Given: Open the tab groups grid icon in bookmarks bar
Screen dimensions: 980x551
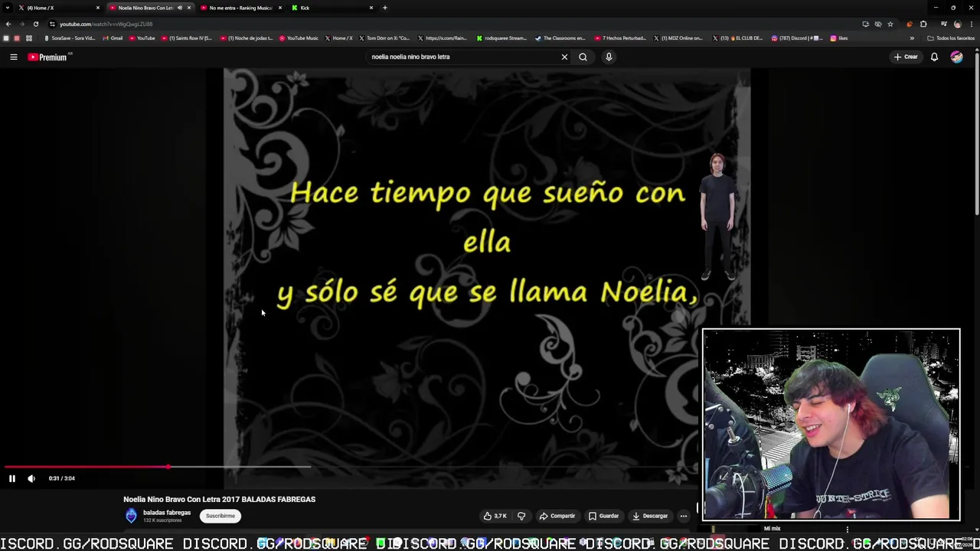Looking at the screenshot, I should pos(29,38).
